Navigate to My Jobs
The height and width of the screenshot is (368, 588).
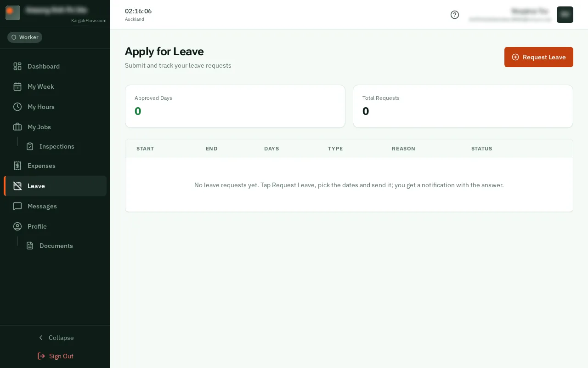coord(55,127)
